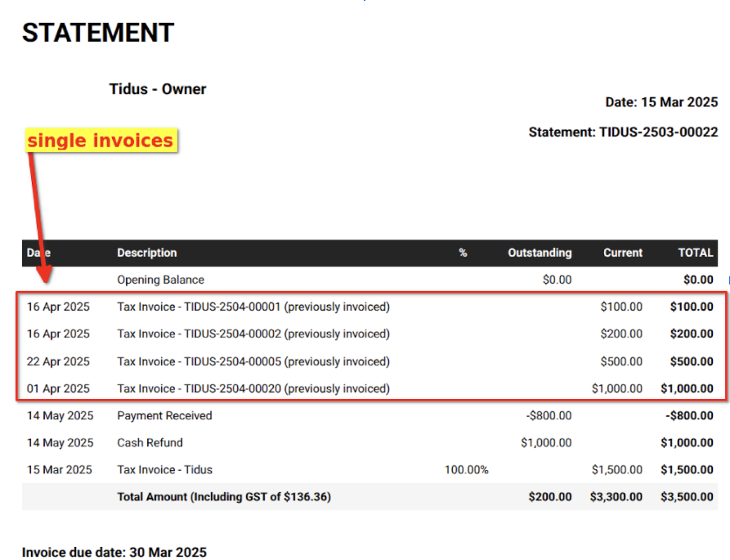The image size is (730, 560).
Task: Select the Payment Received row description
Action: 164,416
